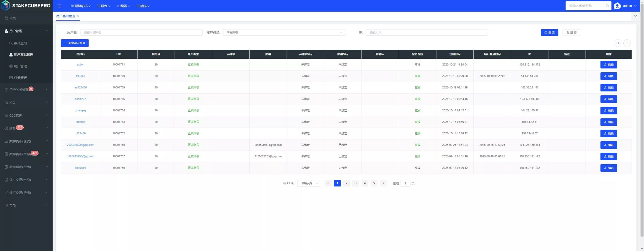Click the round search toggle icon above table
Screen dimensions: 644x251
click(x=627, y=43)
